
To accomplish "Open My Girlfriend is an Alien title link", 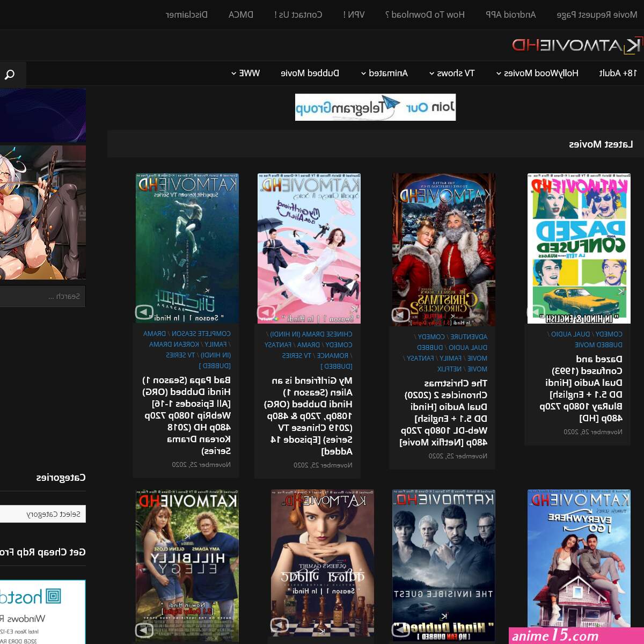I will (x=309, y=416).
